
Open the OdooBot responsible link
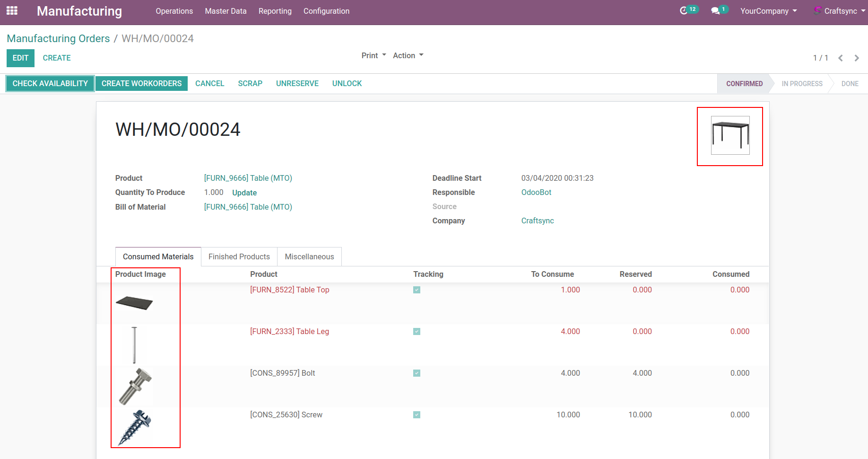(536, 192)
